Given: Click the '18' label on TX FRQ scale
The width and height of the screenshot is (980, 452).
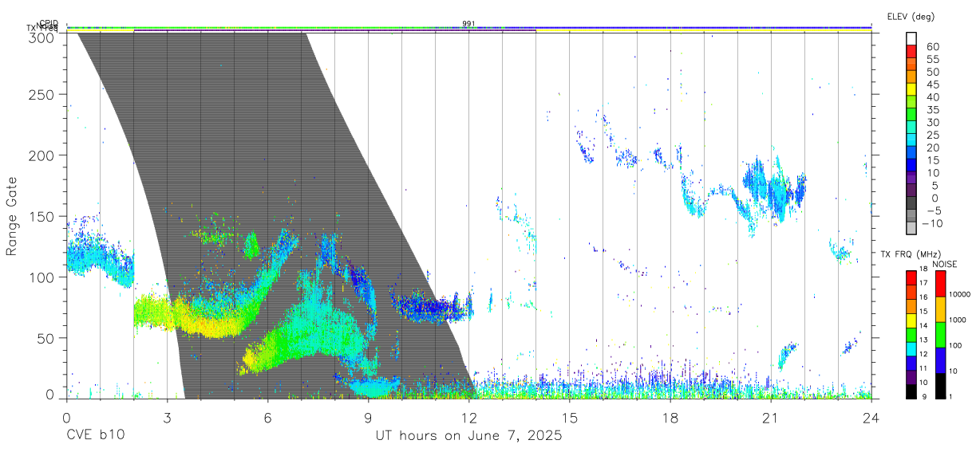Looking at the screenshot, I should 923,270.
